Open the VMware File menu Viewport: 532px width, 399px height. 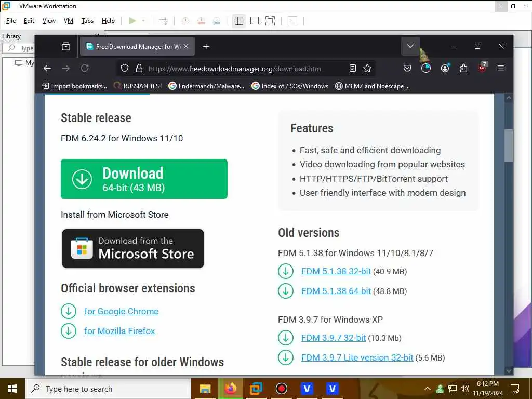coord(11,21)
